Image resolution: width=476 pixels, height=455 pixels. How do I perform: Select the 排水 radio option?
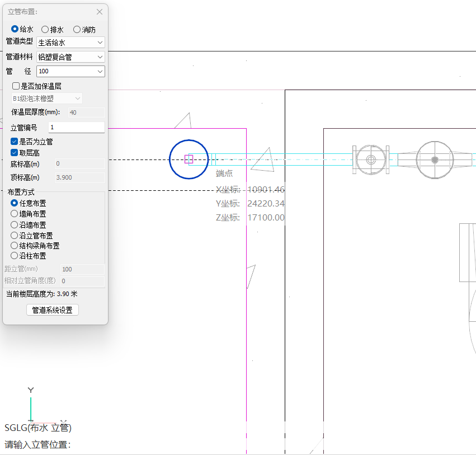(45, 30)
